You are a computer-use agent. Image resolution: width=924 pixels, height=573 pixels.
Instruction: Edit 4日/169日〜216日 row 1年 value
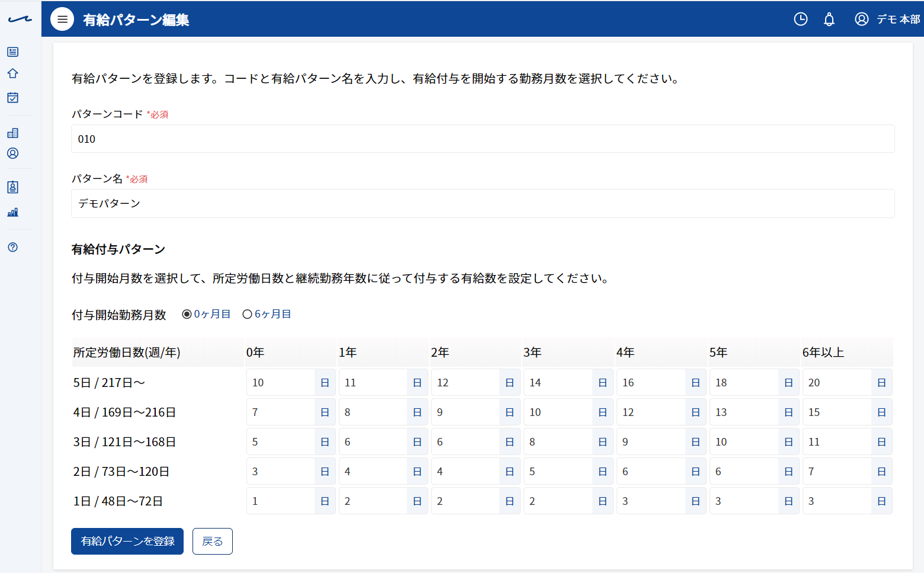click(373, 412)
